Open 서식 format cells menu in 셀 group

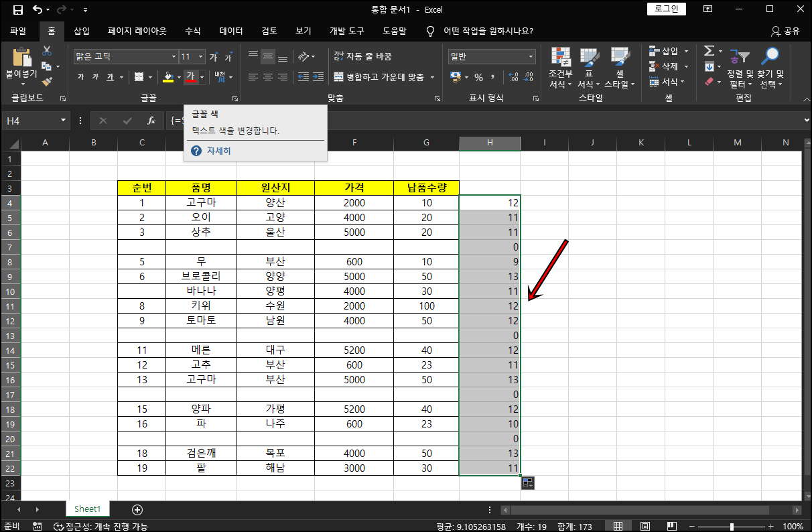coord(667,82)
